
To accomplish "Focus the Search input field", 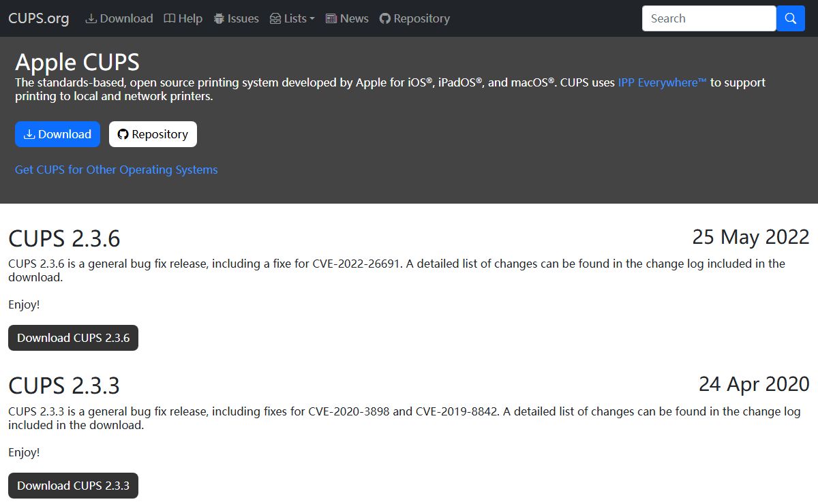I will (x=709, y=18).
